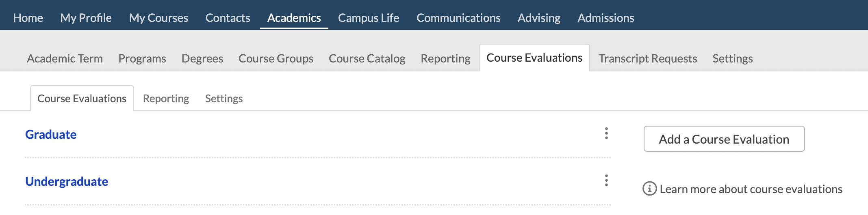Open My Profile in top navigation

(x=86, y=18)
